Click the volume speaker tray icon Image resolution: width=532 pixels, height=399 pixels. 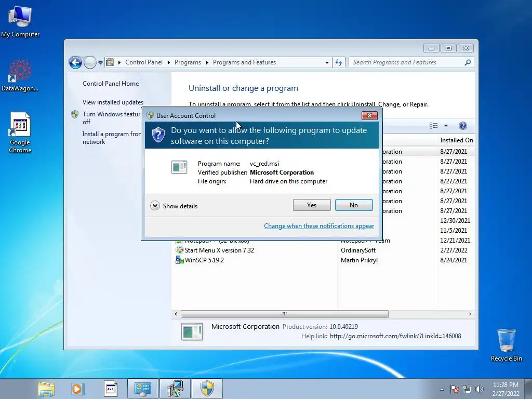pyautogui.click(x=480, y=389)
